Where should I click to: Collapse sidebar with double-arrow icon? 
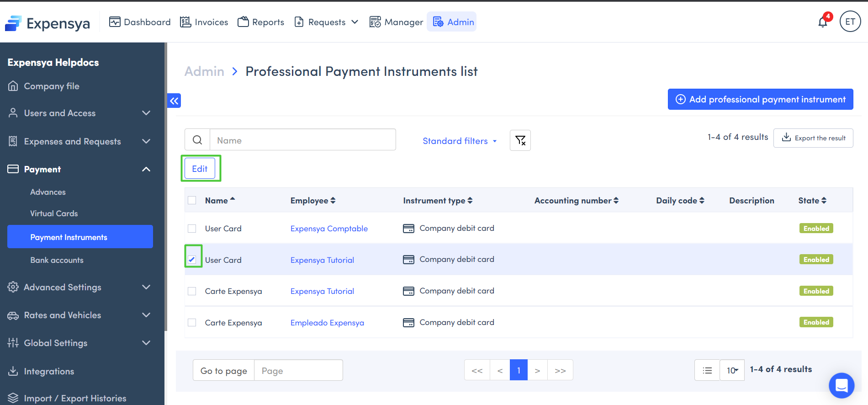[174, 101]
